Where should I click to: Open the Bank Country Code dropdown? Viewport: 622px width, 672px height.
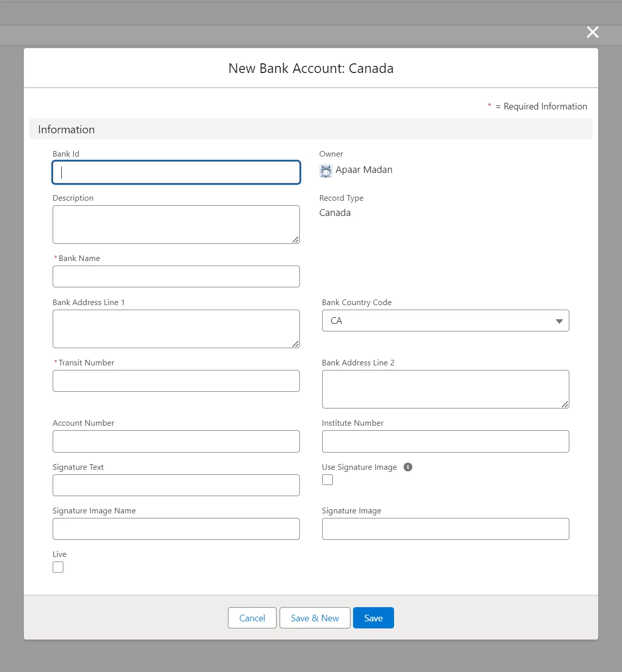[445, 321]
